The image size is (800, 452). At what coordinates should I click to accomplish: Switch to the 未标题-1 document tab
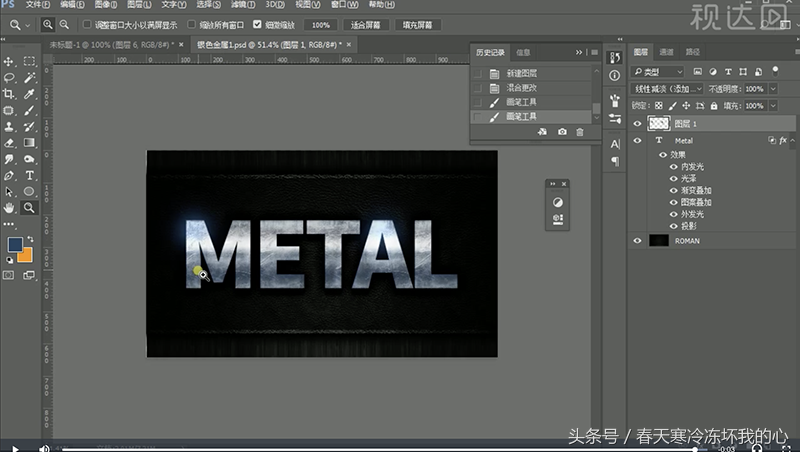point(108,45)
